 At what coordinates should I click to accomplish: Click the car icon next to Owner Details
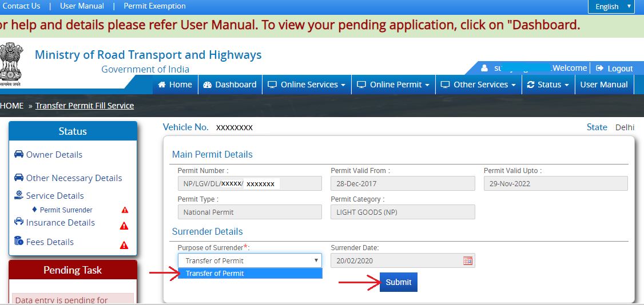tap(19, 154)
